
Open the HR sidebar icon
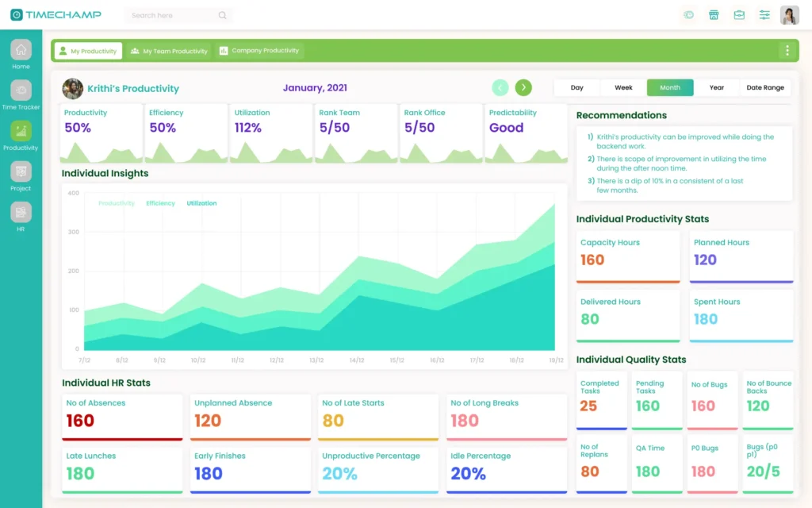[21, 212]
